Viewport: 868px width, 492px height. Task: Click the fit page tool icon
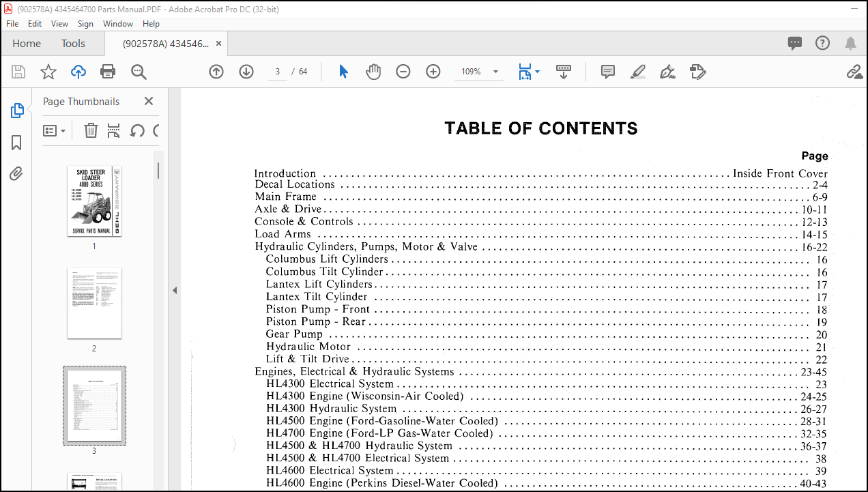click(524, 72)
